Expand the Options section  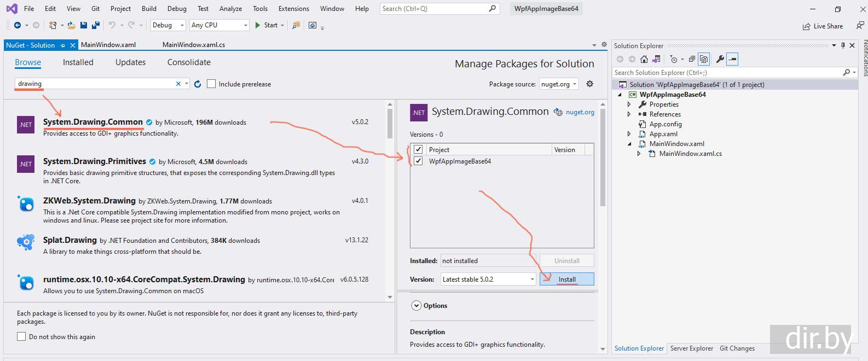(416, 306)
